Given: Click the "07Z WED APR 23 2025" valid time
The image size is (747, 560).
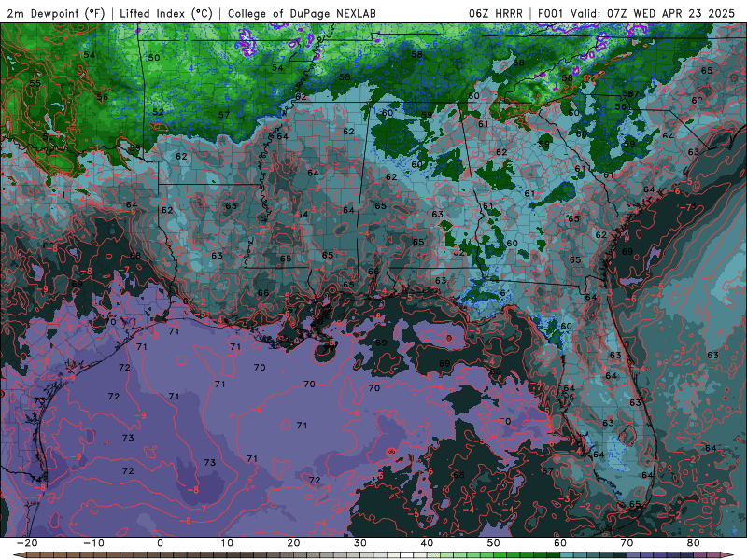Looking at the screenshot, I should click(x=670, y=13).
